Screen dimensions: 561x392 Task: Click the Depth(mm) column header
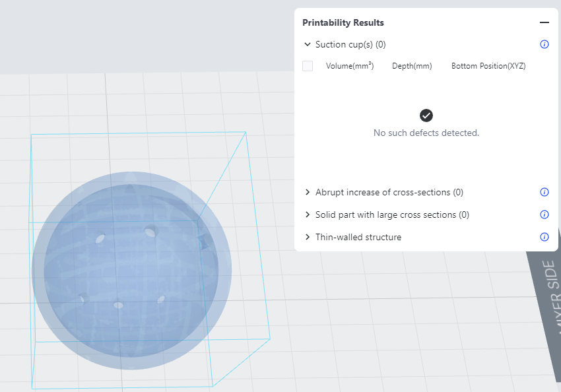[412, 66]
